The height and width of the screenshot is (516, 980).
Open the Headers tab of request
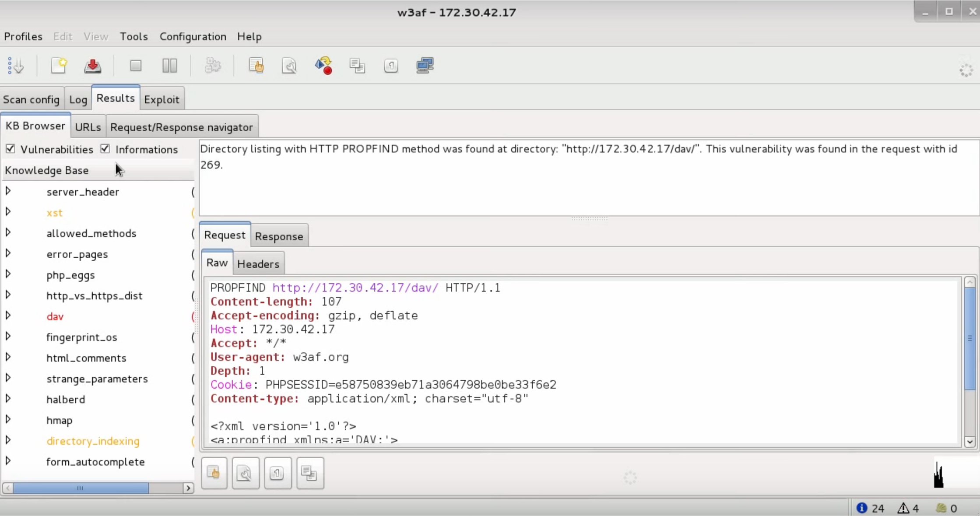click(258, 264)
